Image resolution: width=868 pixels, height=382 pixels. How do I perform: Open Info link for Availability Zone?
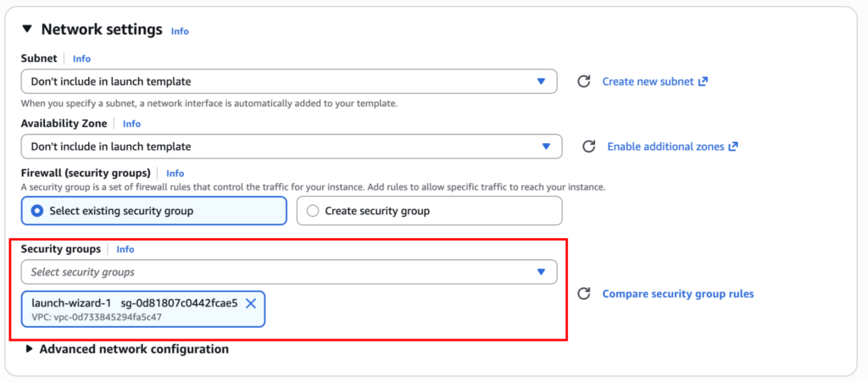point(131,124)
